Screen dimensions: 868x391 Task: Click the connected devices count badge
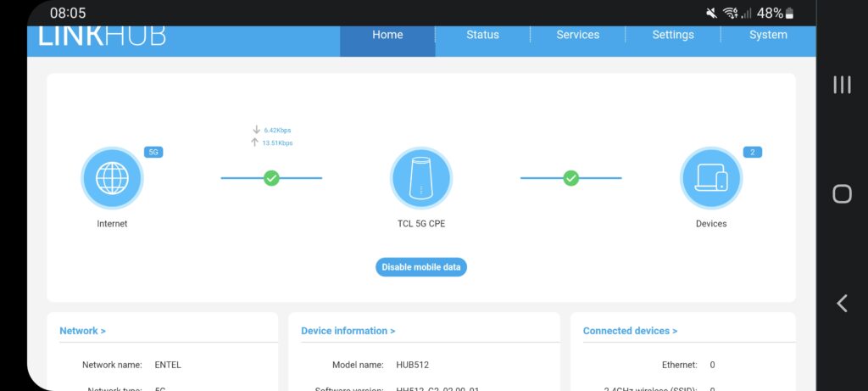click(x=752, y=152)
